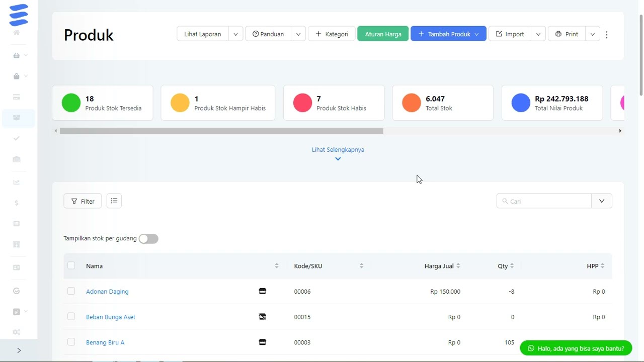
Task: Click the crossed store icon in Beban Bunga Aset row
Action: click(262, 317)
